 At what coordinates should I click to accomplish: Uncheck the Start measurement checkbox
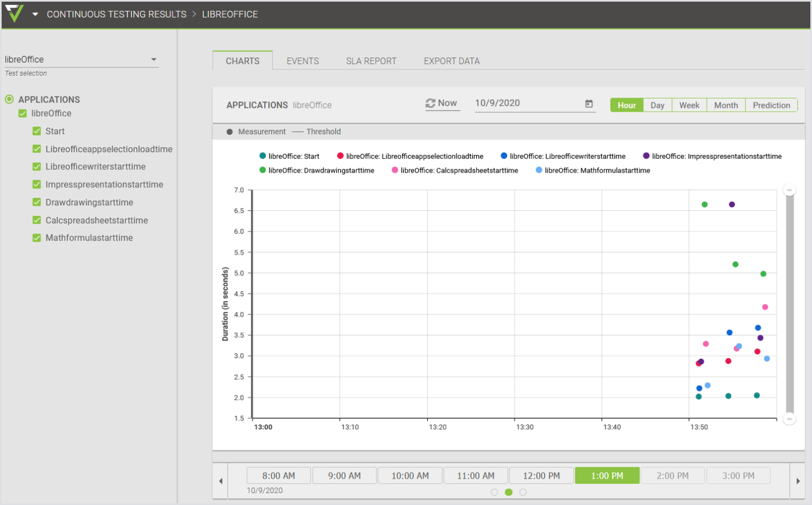[37, 131]
